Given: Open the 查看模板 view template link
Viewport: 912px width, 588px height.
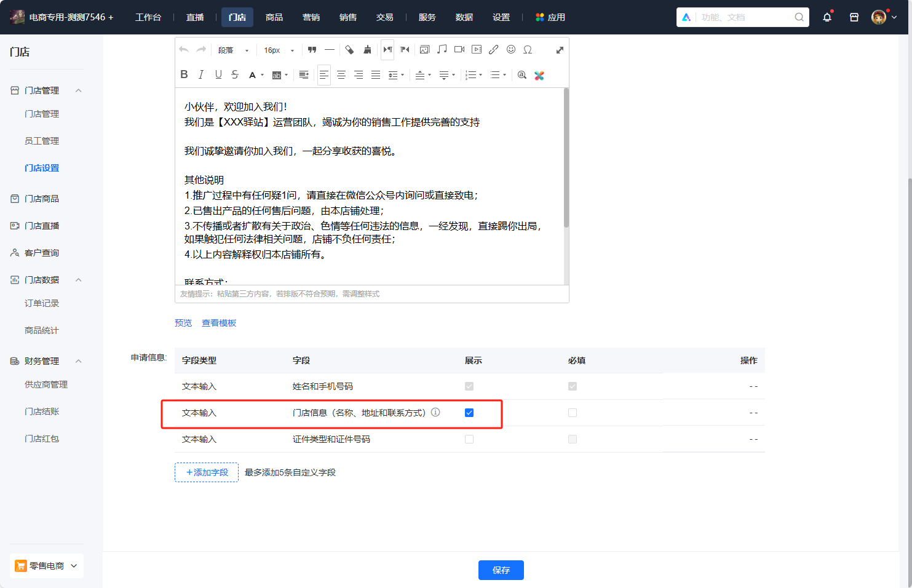Looking at the screenshot, I should [x=219, y=323].
